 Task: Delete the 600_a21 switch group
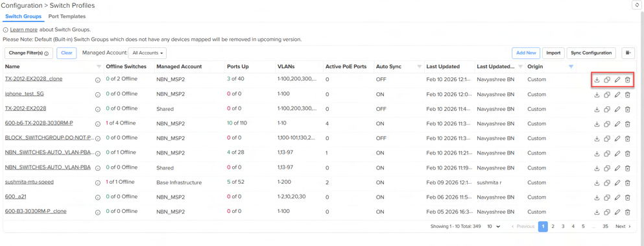[x=627, y=198]
